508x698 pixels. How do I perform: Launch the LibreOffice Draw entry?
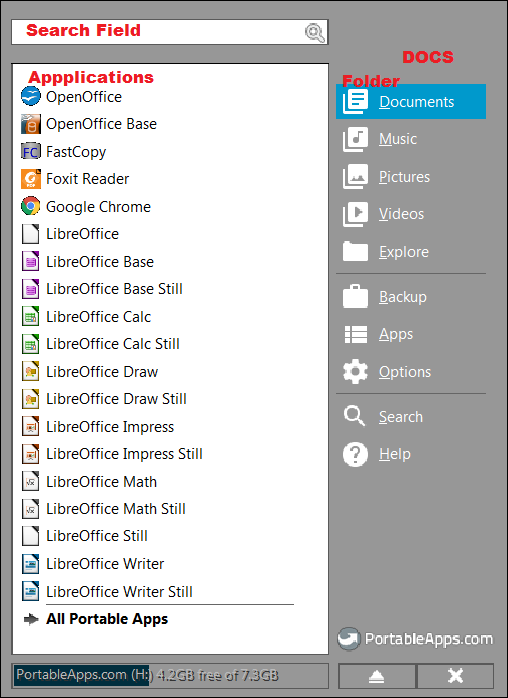click(x=102, y=372)
